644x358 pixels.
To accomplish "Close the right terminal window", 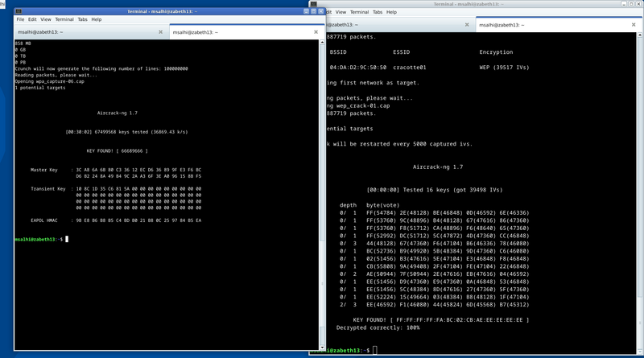I will pyautogui.click(x=638, y=4).
